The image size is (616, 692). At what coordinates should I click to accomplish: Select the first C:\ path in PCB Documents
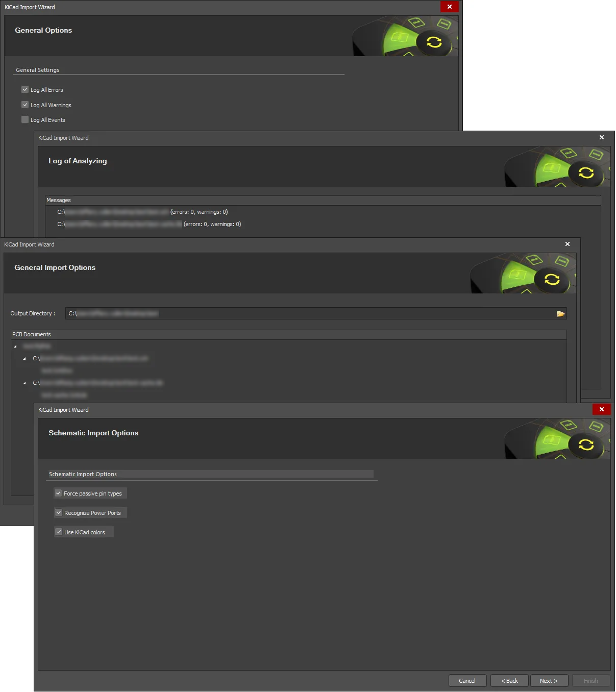coord(90,358)
